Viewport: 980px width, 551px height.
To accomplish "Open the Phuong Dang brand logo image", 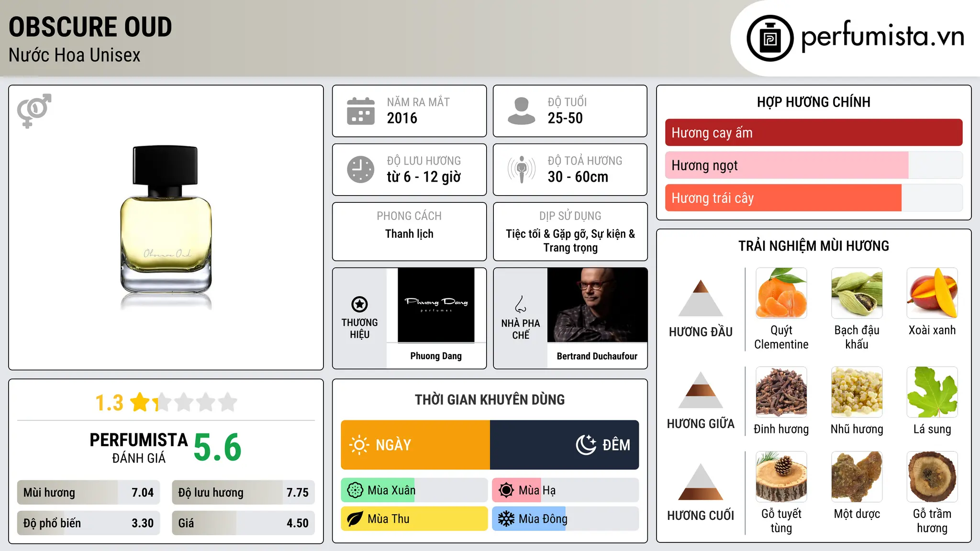I will coord(436,305).
